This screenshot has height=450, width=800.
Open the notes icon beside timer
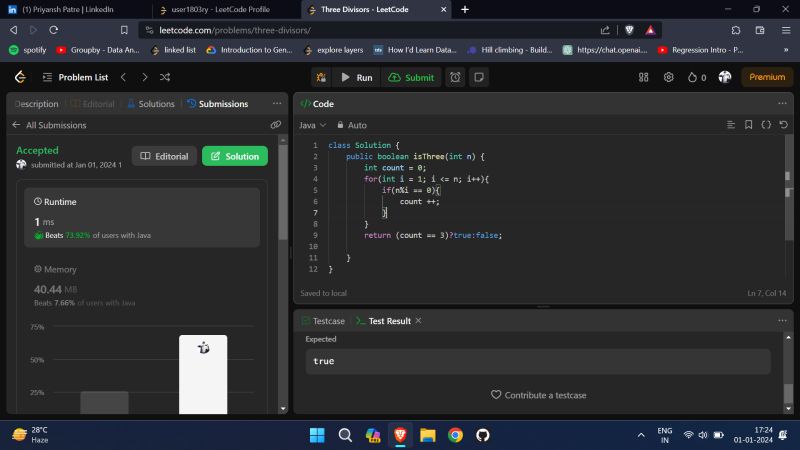pos(479,77)
